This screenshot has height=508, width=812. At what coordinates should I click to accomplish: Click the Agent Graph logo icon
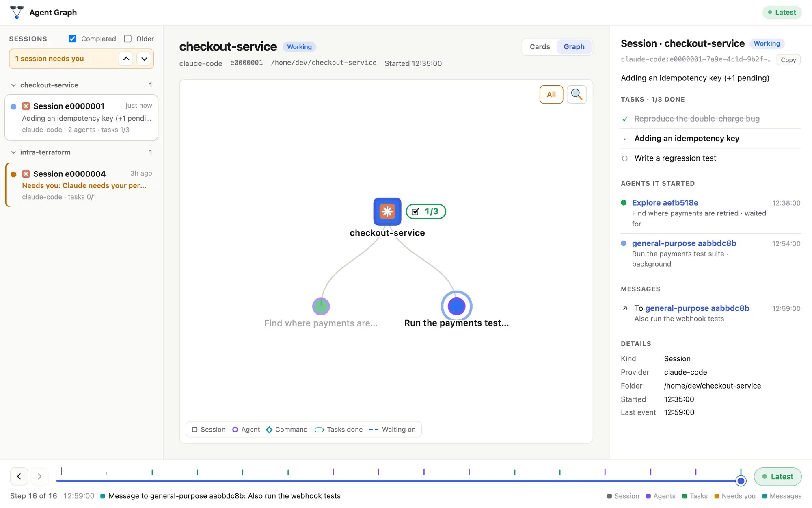(17, 12)
